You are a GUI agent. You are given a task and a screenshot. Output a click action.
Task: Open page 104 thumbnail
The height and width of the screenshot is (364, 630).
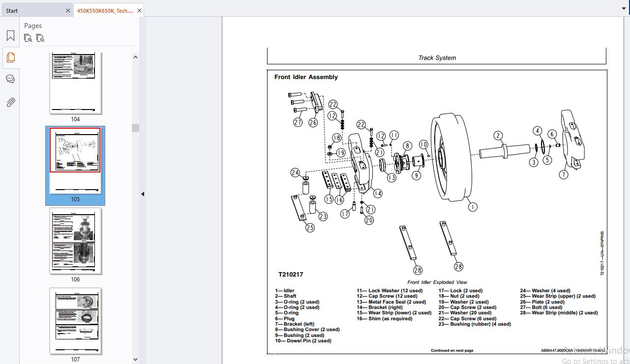75,83
